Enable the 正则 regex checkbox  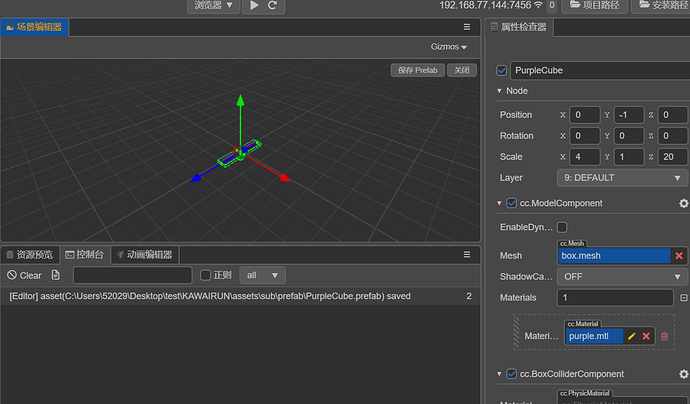(x=205, y=275)
